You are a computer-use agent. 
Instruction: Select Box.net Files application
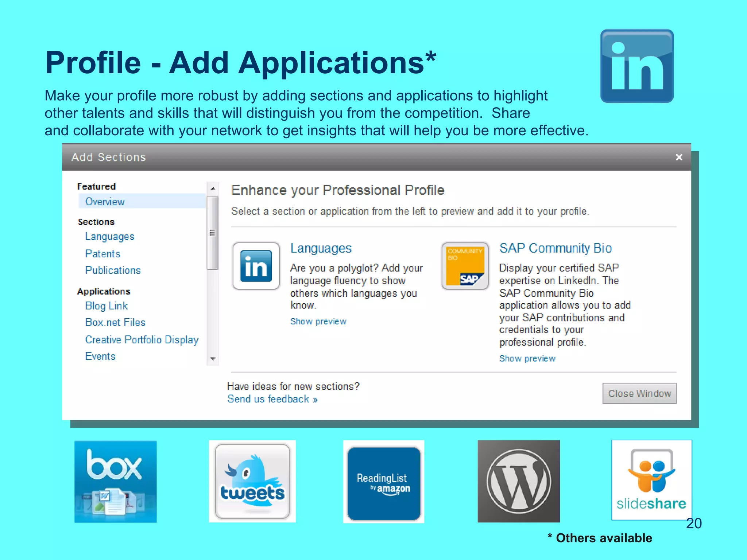[115, 322]
